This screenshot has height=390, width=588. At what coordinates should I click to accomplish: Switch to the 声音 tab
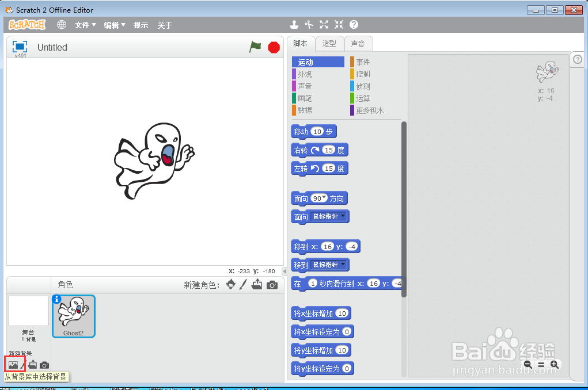click(x=358, y=44)
